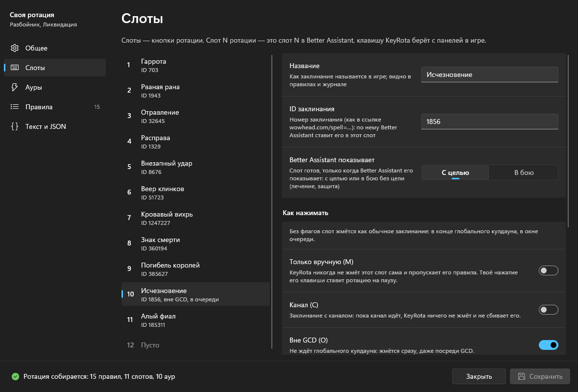The width and height of the screenshot is (578, 392).
Task: Select slot 3 Отравление
Action: pyautogui.click(x=196, y=116)
